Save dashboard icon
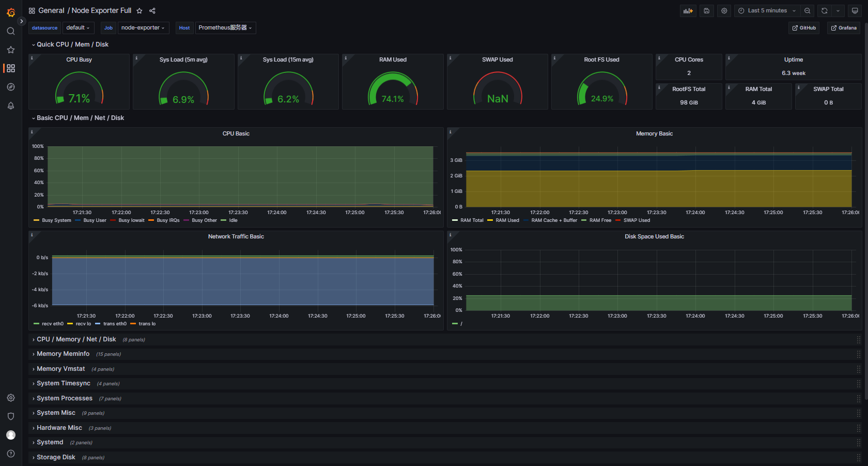Viewport: 868px width, 466px height. (706, 11)
